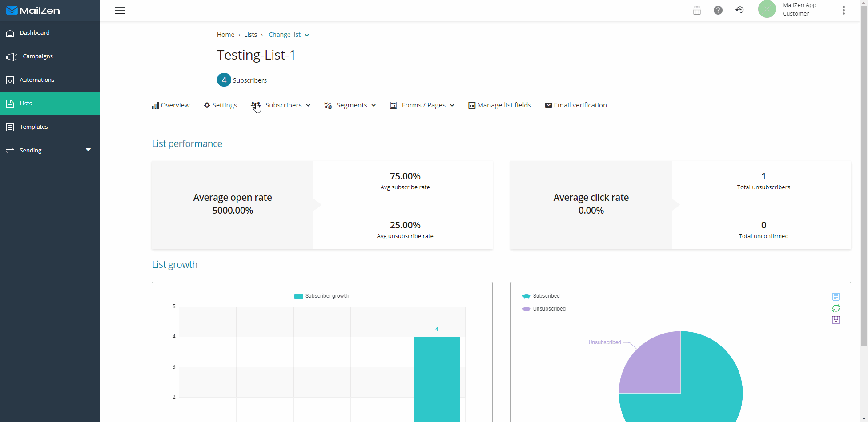Click the Overview bar chart icon
This screenshot has height=422, width=868.
click(x=155, y=105)
